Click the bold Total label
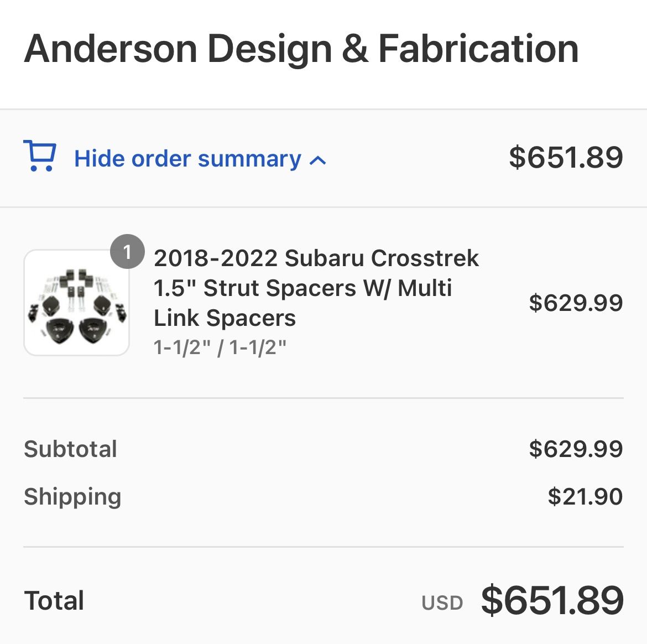The image size is (647, 644). [54, 601]
